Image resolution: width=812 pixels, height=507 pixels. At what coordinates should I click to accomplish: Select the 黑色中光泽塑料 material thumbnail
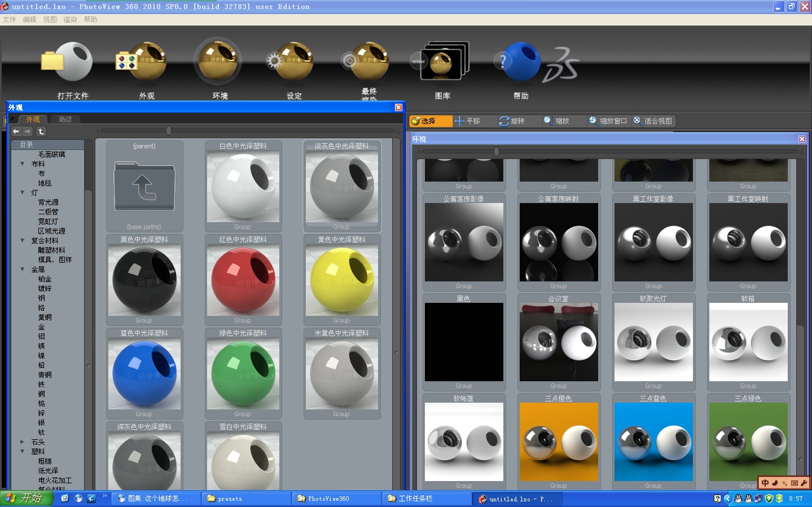[144, 280]
